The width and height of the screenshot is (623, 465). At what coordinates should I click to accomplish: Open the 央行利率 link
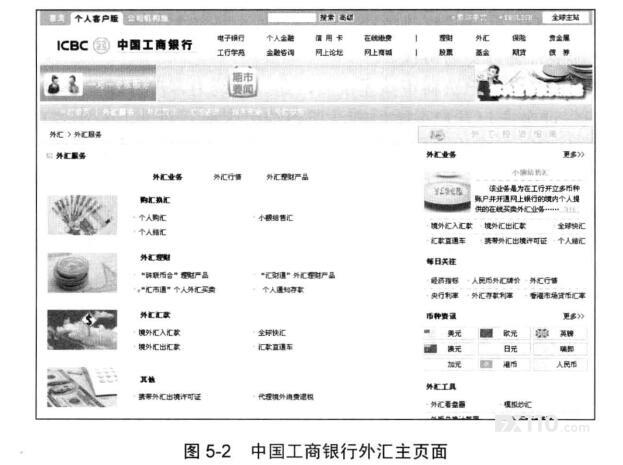(445, 296)
